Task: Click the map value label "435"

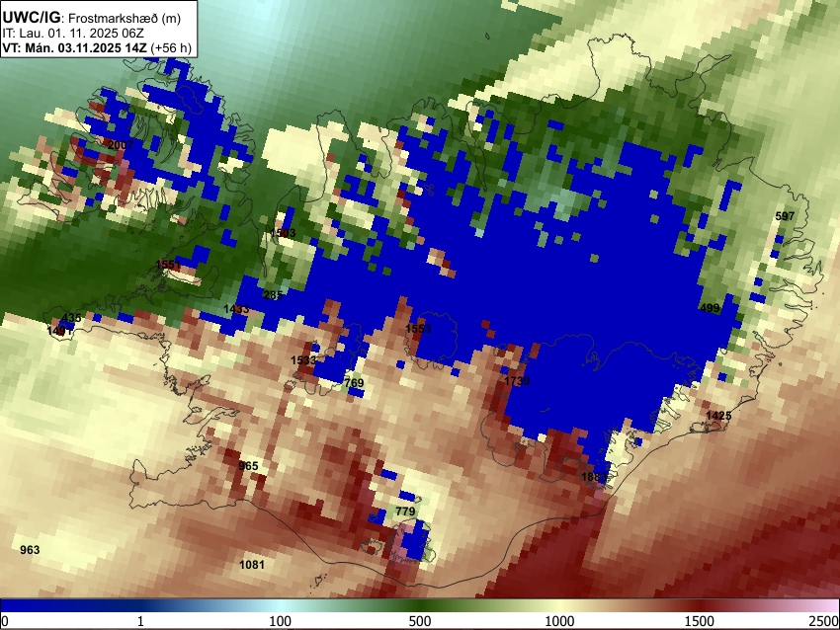Action: click(x=72, y=317)
